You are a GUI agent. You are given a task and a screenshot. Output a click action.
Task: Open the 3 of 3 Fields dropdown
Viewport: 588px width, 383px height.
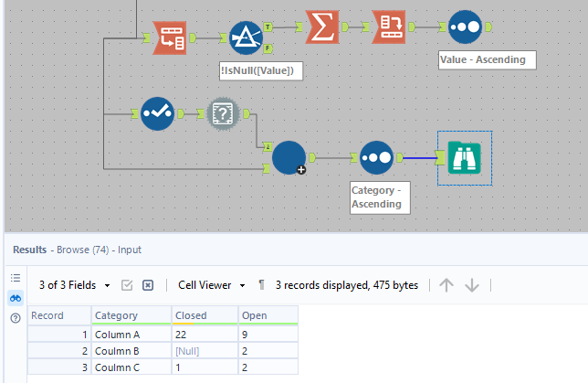75,285
